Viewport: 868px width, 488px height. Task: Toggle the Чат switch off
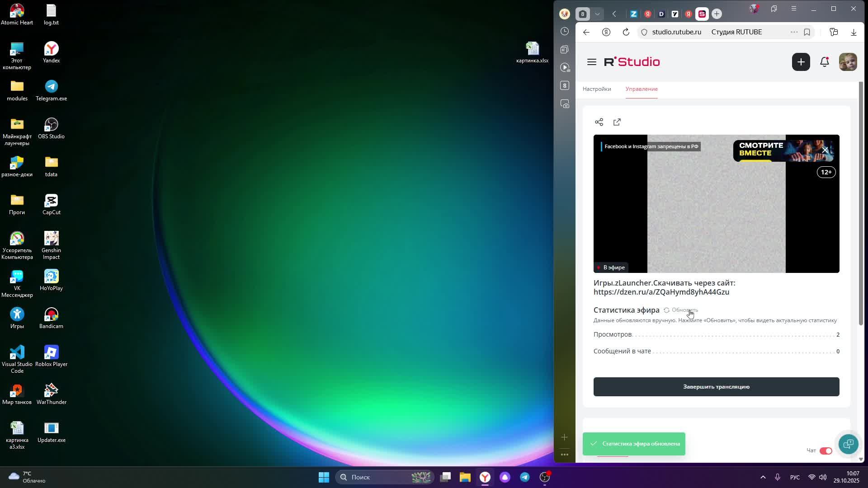click(826, 450)
